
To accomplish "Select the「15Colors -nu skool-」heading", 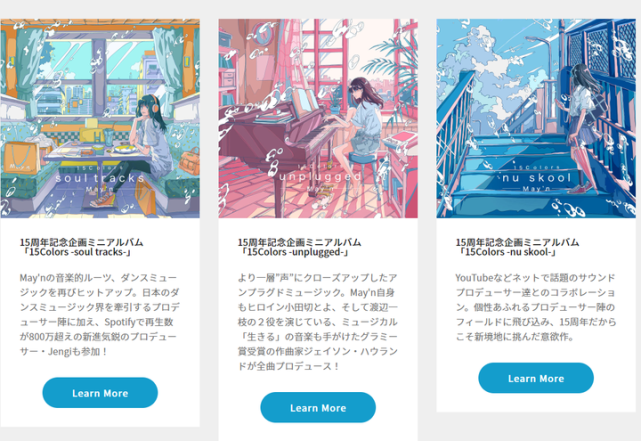I will point(517,247).
